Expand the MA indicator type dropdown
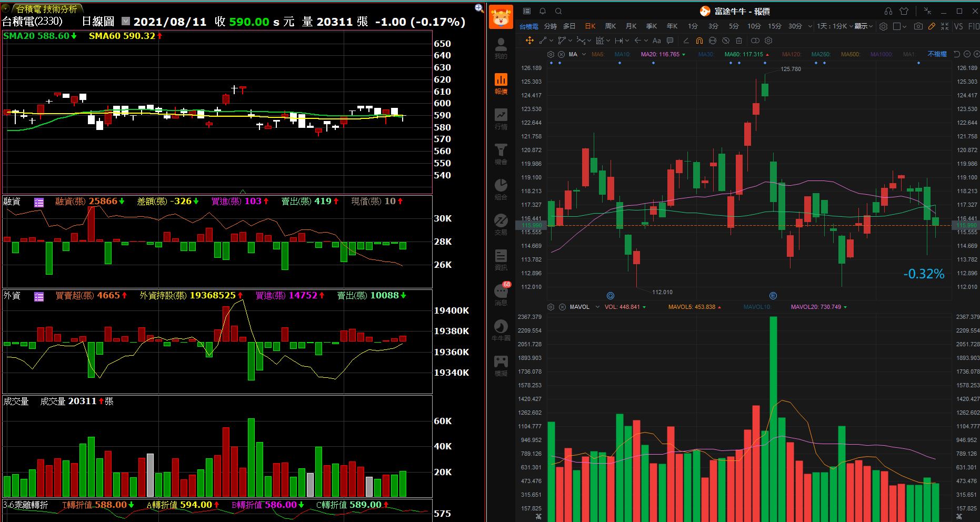The height and width of the screenshot is (522, 980). point(584,54)
